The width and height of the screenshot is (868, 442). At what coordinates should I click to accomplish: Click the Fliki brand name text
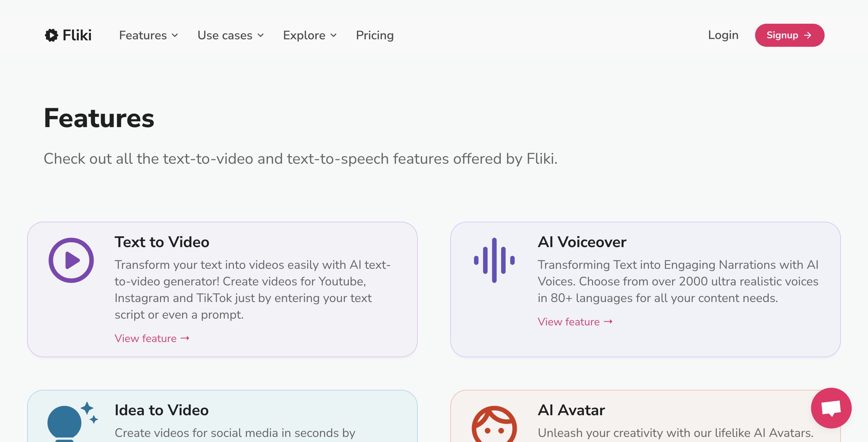pyautogui.click(x=77, y=35)
